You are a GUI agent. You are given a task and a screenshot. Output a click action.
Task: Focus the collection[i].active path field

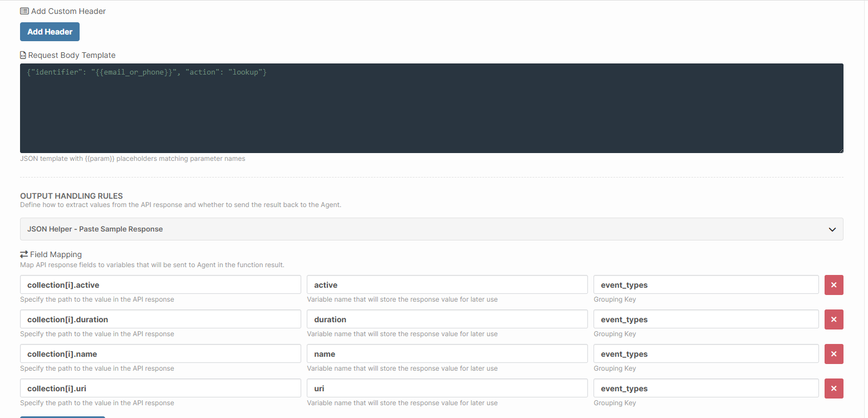tap(160, 285)
